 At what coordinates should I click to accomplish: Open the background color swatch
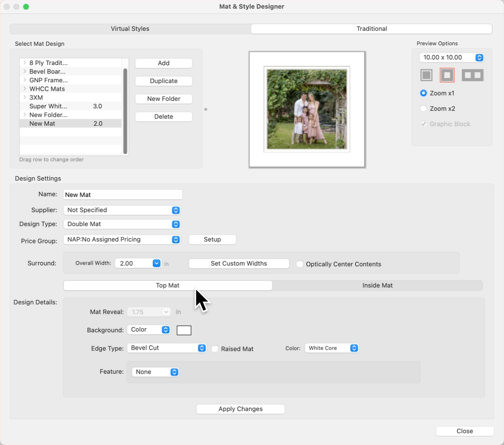coord(184,330)
